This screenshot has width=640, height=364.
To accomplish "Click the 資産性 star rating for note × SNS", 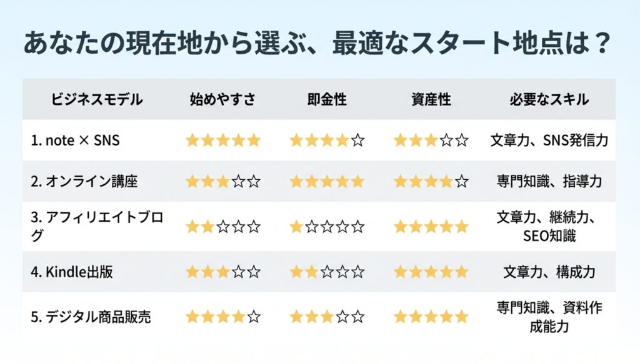I will (x=431, y=140).
